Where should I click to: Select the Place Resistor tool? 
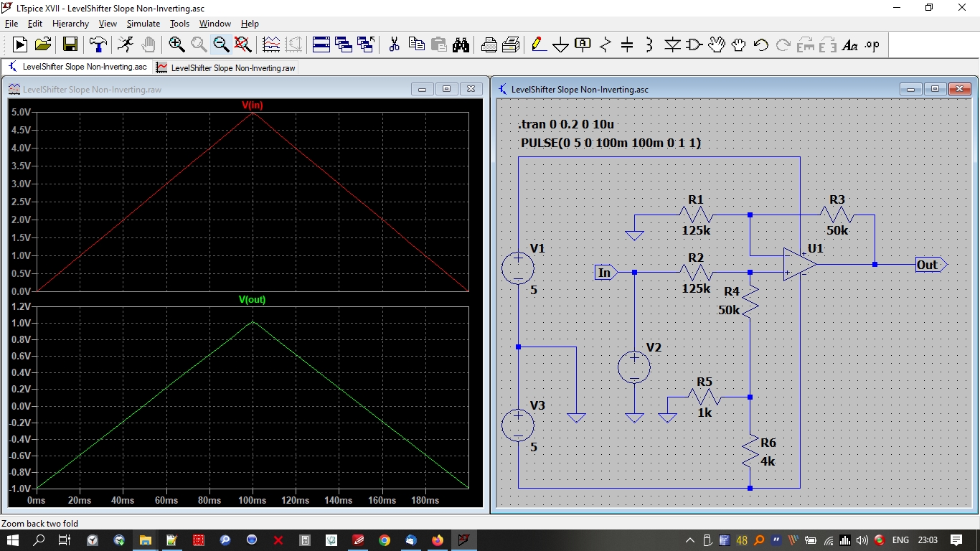[605, 44]
